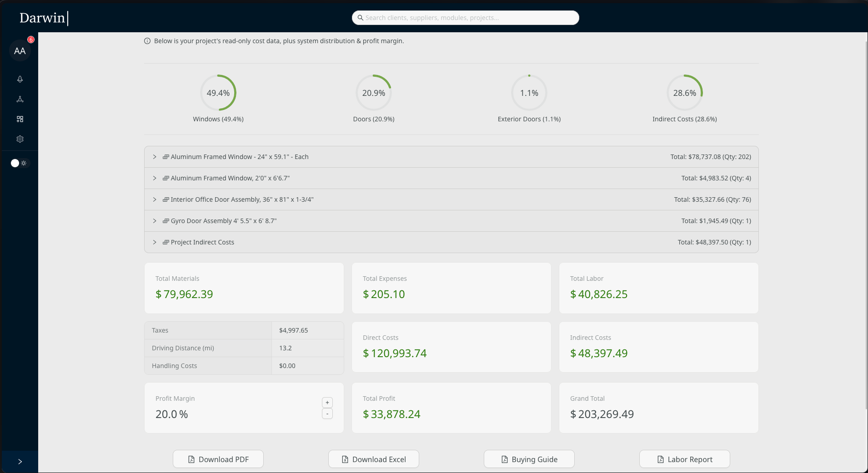Click the magnifier icon in the search bar
The image size is (868, 473).
tap(360, 18)
